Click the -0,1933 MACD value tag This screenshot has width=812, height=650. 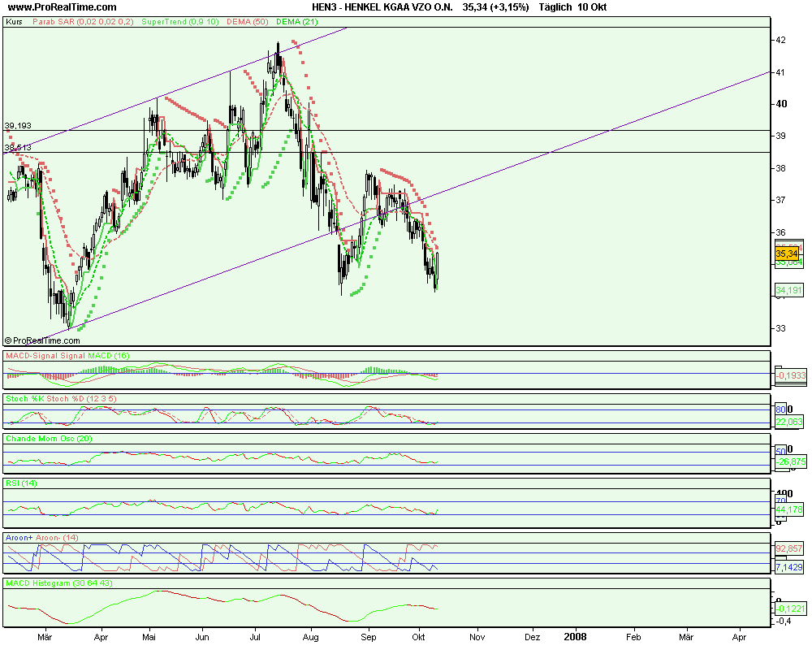[791, 375]
